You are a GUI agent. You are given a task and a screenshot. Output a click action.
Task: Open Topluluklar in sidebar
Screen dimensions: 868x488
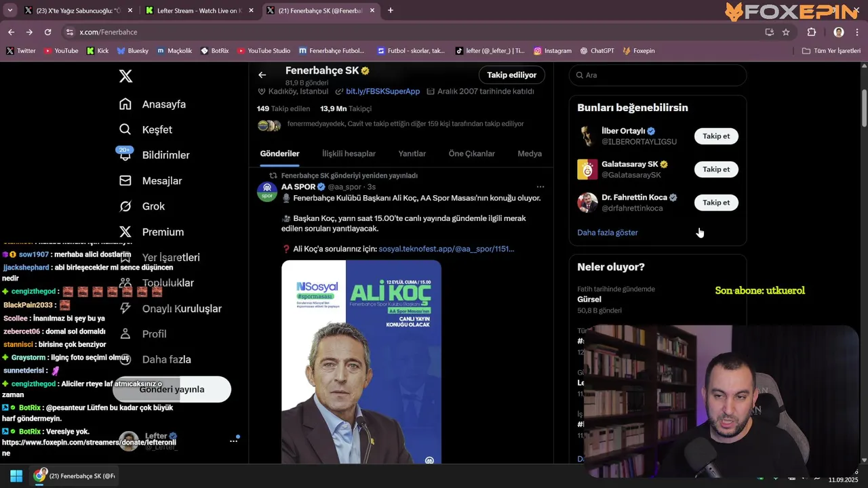tap(156, 283)
